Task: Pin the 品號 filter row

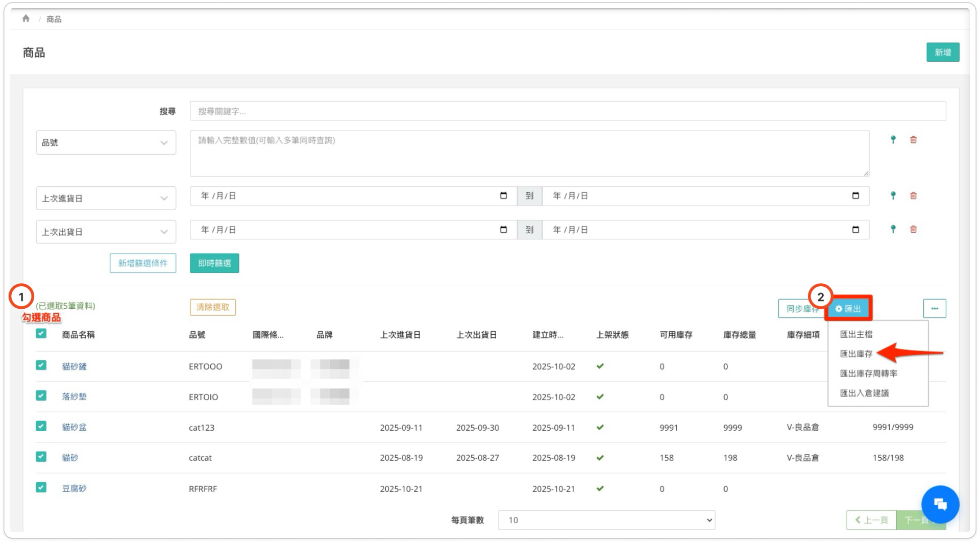Action: pos(893,140)
